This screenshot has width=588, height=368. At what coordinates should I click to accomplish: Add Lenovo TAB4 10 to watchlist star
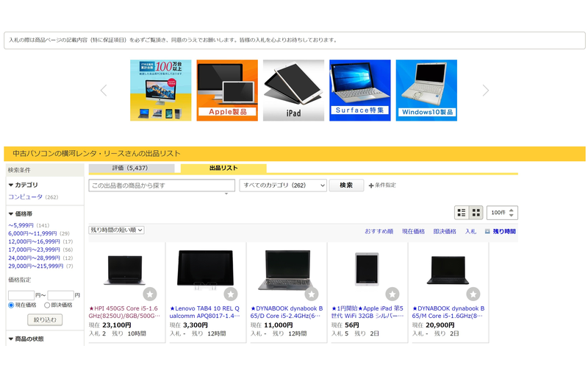click(x=231, y=294)
